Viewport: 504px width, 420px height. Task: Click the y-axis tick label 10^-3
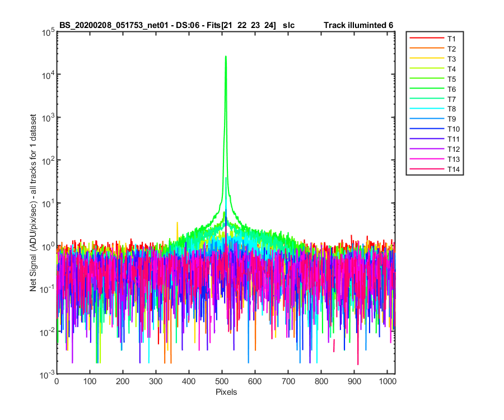[47, 375]
